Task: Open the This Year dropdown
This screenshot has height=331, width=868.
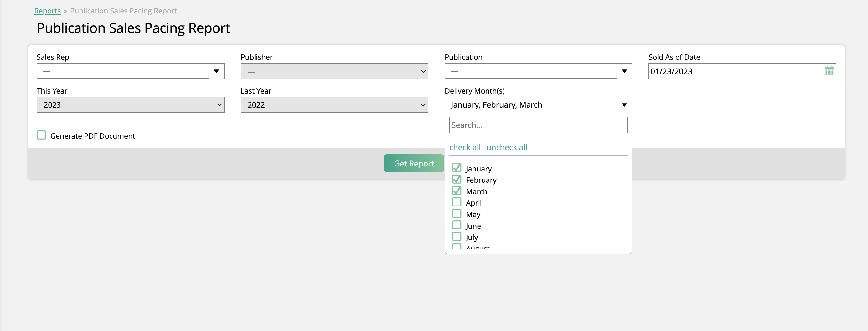Action: pyautogui.click(x=130, y=105)
